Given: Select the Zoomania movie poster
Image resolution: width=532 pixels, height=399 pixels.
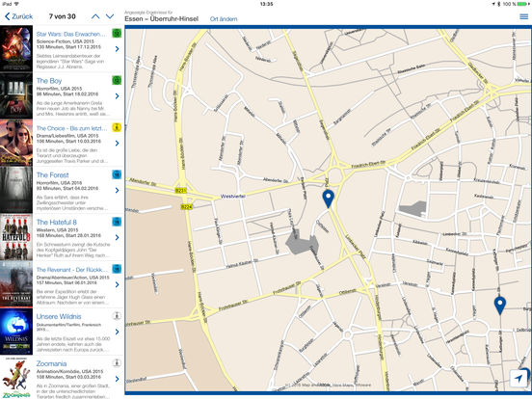Looking at the screenshot, I should [x=16, y=377].
